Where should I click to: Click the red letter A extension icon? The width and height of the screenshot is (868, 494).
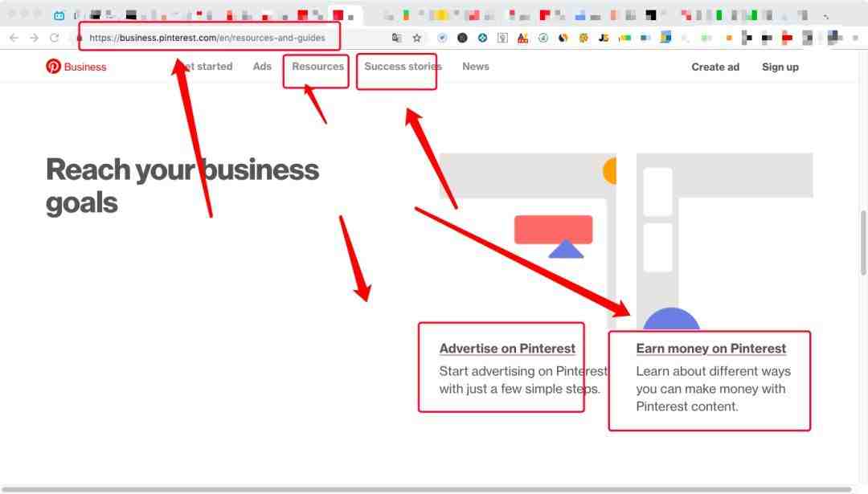click(x=522, y=38)
